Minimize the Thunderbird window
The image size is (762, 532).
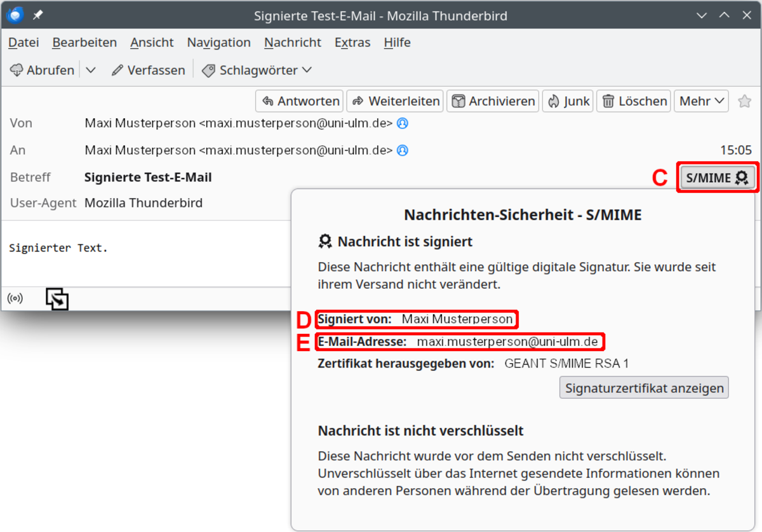coord(702,15)
